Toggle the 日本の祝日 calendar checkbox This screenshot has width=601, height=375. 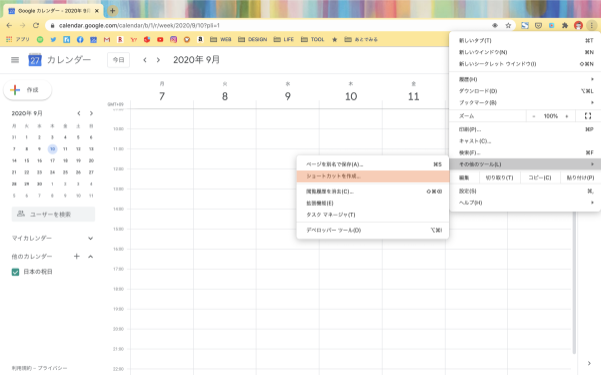point(15,272)
